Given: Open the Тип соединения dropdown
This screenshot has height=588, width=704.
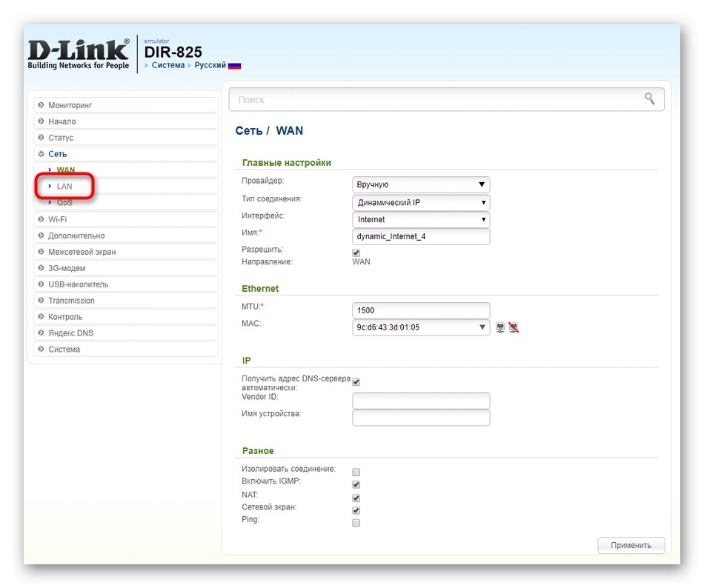Looking at the screenshot, I should [421, 202].
